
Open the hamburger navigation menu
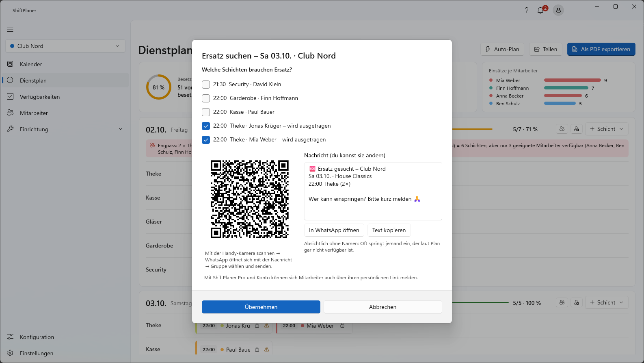pos(10,30)
